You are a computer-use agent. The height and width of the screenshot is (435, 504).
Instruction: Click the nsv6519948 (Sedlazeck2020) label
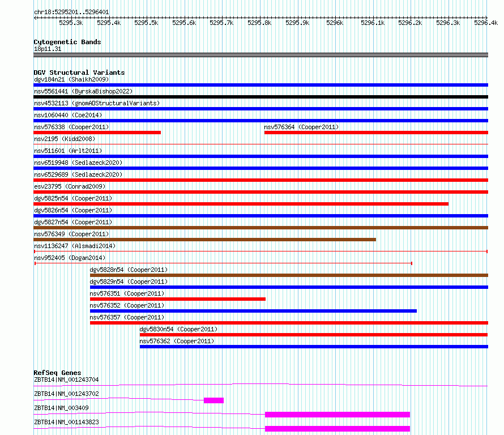[x=78, y=163]
